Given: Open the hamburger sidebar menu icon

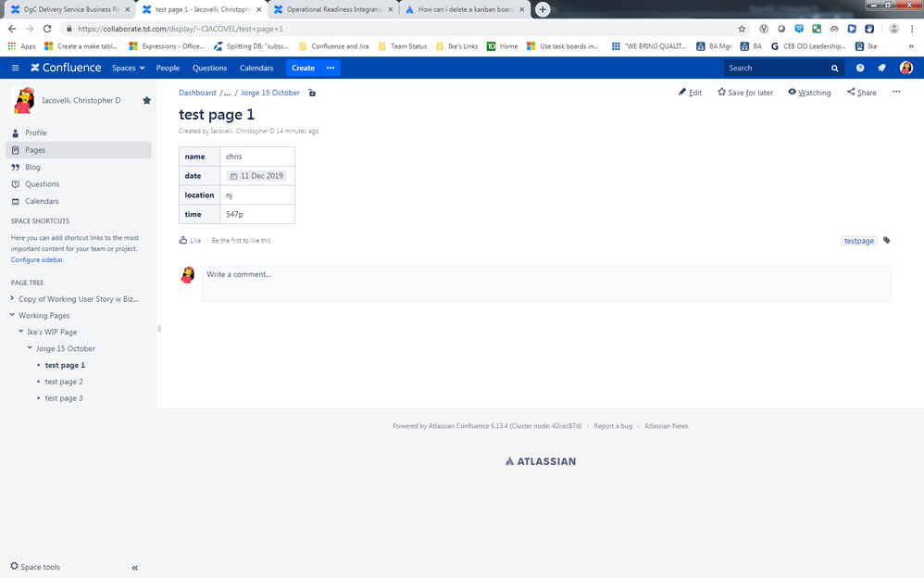Looking at the screenshot, I should [x=16, y=68].
